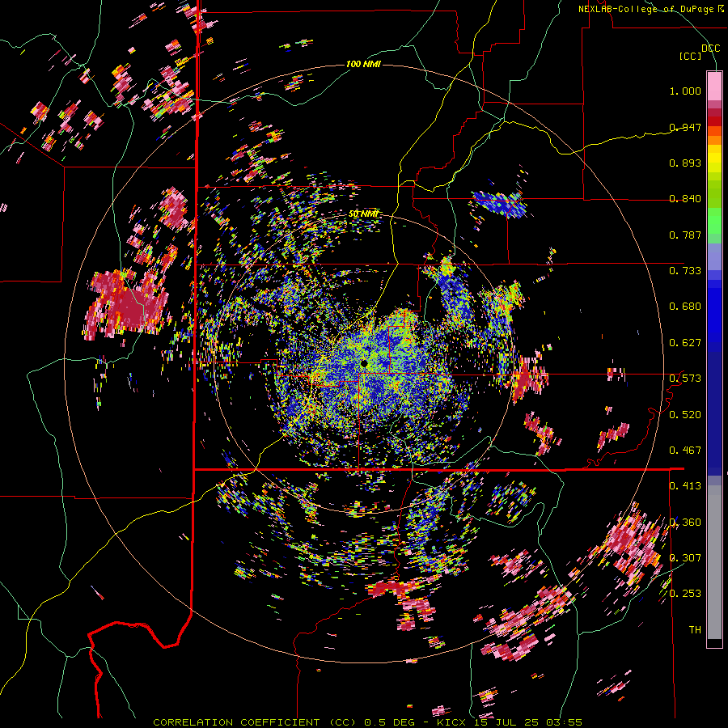Click the 0.787 color scale value
The height and width of the screenshot is (728, 728).
point(685,235)
